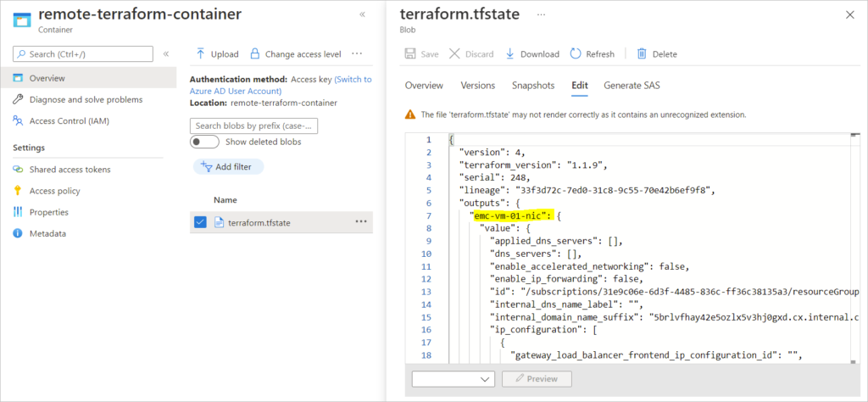Click the Save disk icon
The height and width of the screenshot is (402, 868).
pos(410,53)
